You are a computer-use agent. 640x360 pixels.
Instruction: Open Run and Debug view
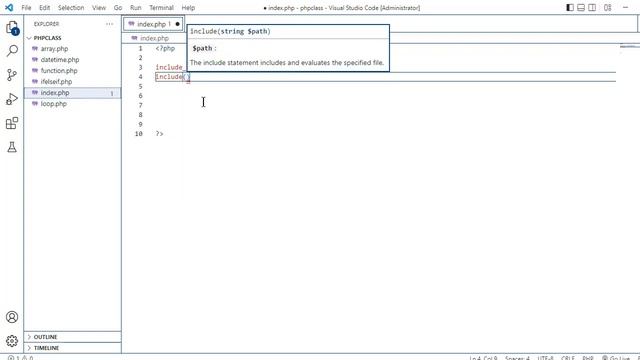point(12,99)
